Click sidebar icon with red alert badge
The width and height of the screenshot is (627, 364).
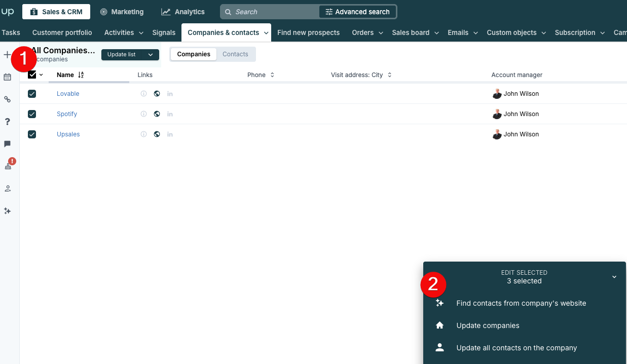point(8,165)
